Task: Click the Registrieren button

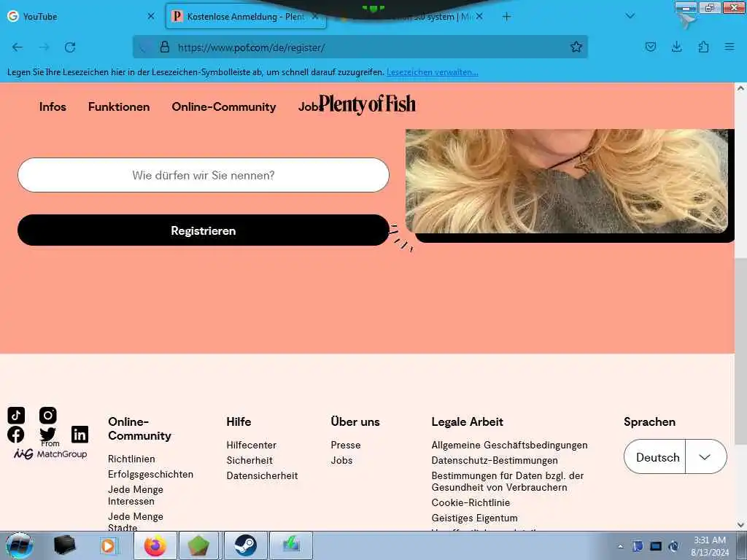Action: click(x=204, y=230)
